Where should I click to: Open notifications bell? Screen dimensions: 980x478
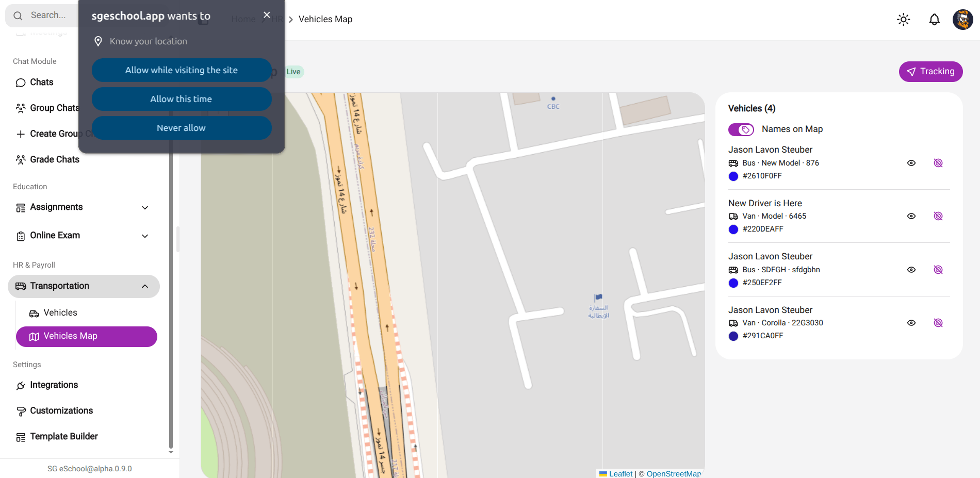pyautogui.click(x=934, y=20)
